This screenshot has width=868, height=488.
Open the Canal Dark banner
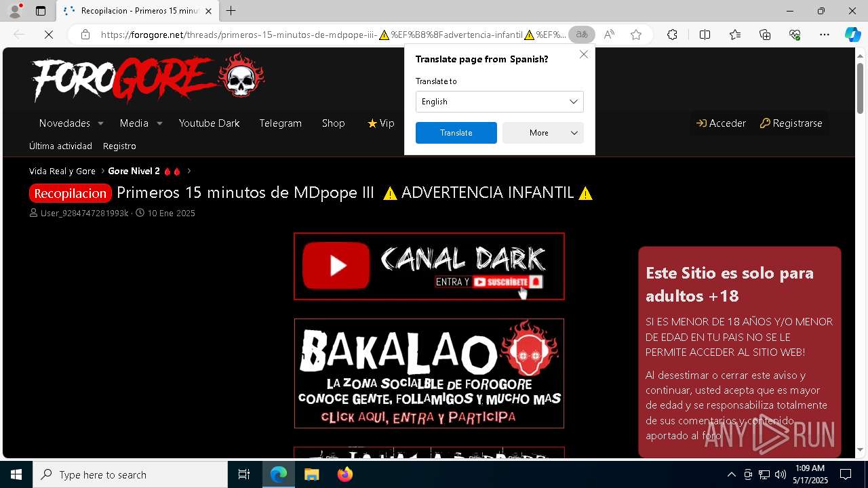[x=429, y=266]
